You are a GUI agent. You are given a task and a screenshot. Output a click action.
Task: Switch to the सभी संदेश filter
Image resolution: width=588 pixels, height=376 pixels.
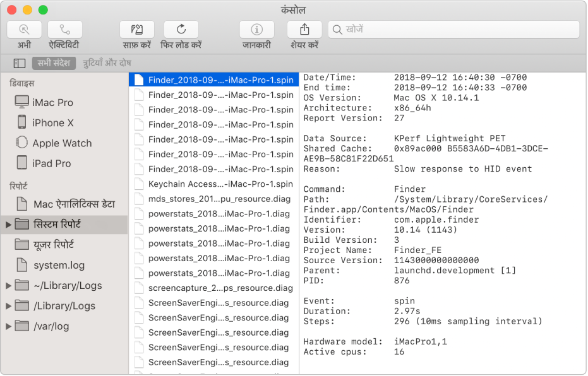pos(54,63)
